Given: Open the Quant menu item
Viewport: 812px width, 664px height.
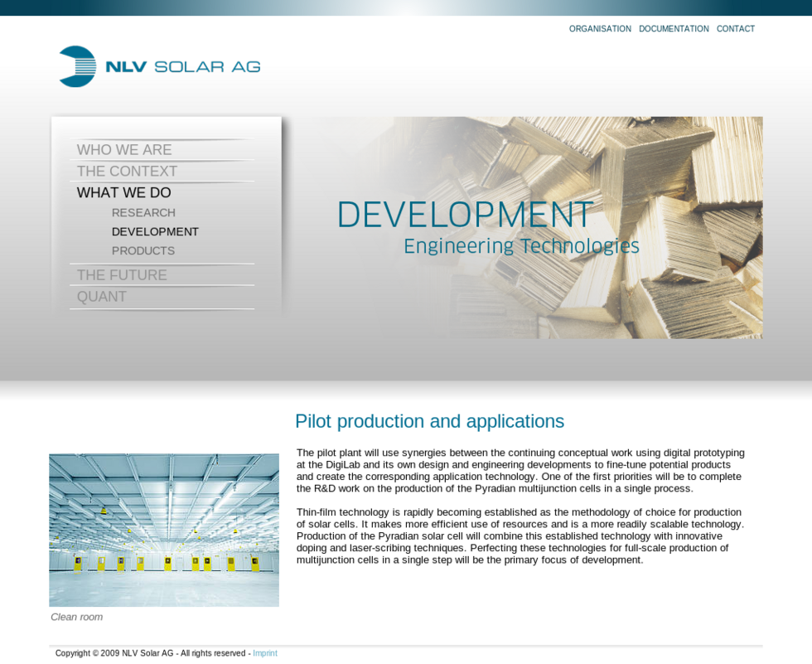Looking at the screenshot, I should pyautogui.click(x=101, y=297).
